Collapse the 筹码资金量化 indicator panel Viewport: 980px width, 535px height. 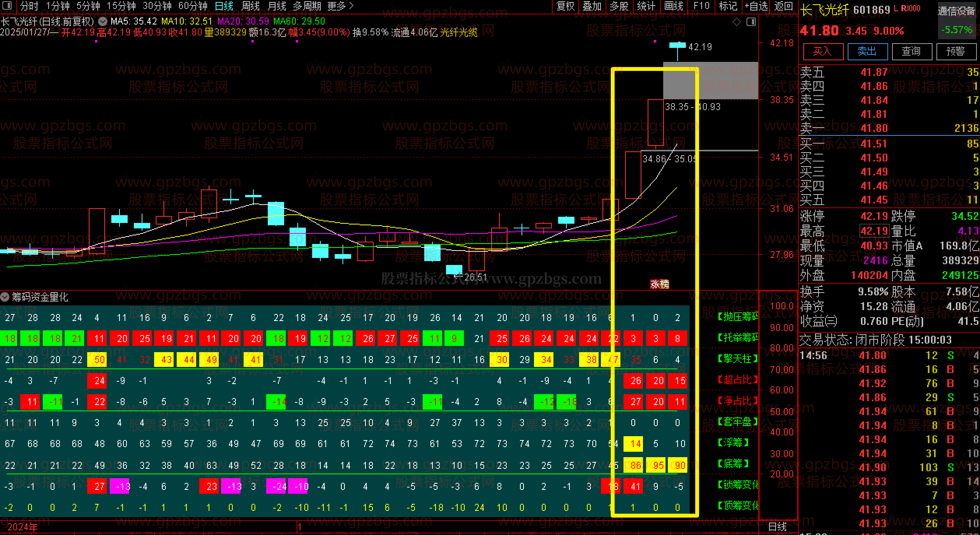(5, 297)
